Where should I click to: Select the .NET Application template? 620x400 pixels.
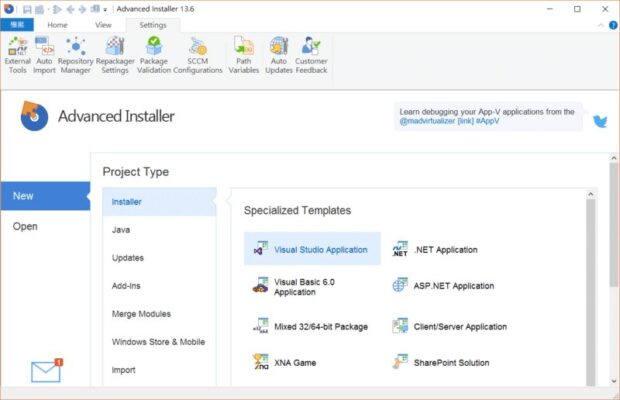435,249
